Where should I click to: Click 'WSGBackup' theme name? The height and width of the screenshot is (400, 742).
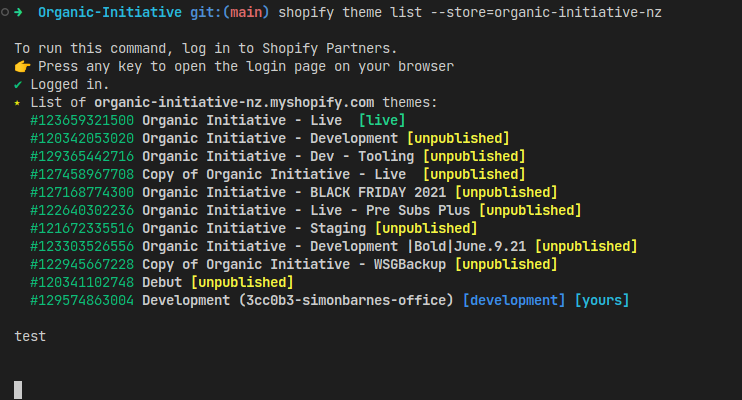(410, 264)
